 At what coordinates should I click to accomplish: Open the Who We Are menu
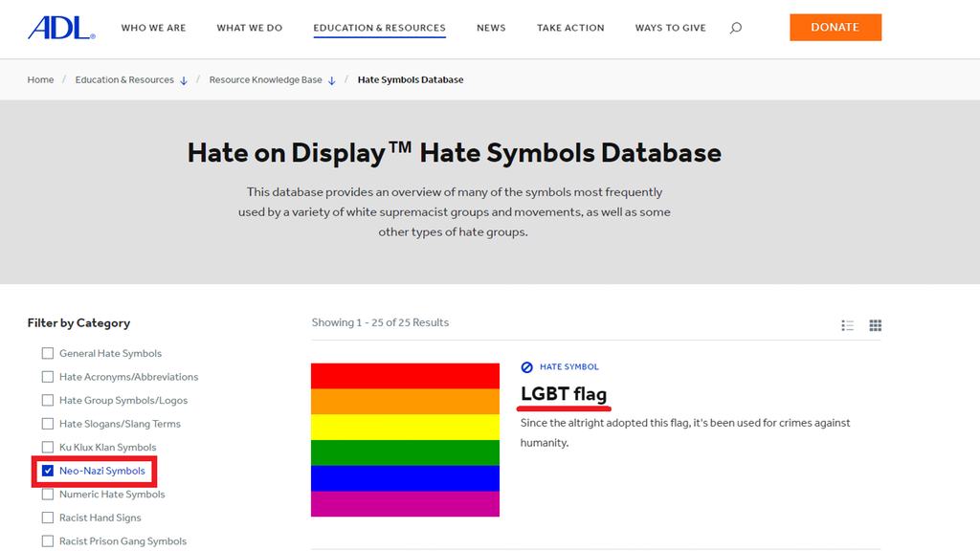coord(153,28)
